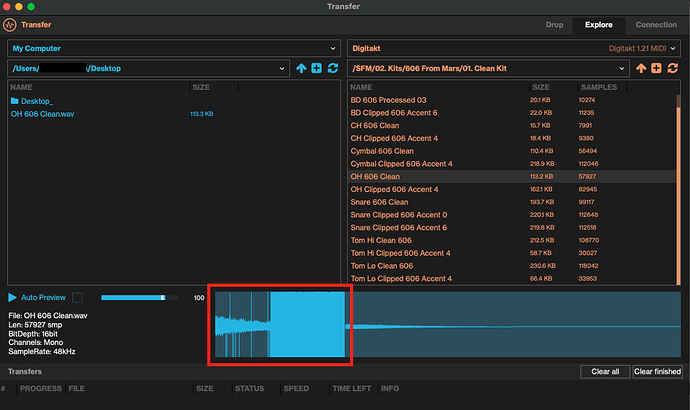This screenshot has height=410, width=690.
Task: Refresh the Digitakt file list
Action: click(671, 68)
